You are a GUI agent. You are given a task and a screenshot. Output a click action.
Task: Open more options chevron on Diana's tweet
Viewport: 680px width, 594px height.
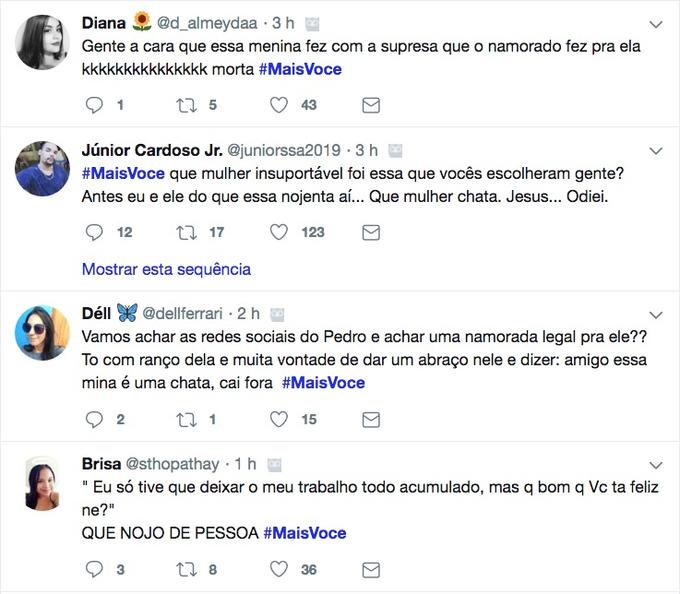pos(656,23)
